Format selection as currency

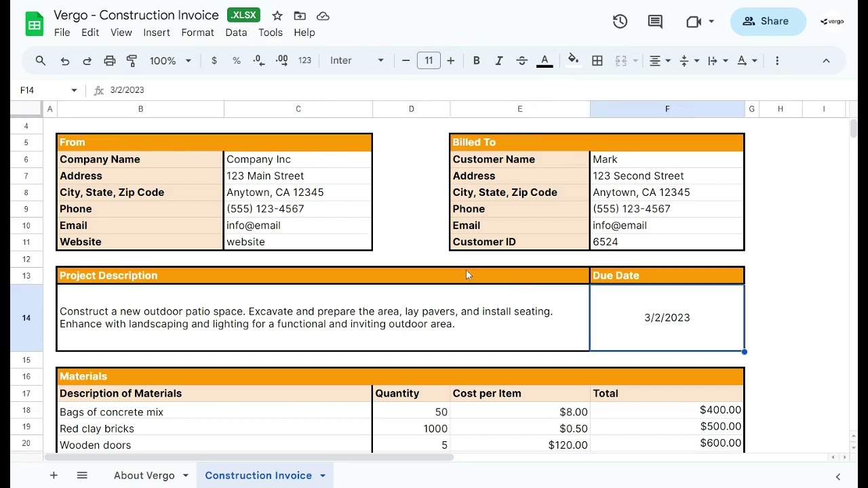pyautogui.click(x=214, y=60)
